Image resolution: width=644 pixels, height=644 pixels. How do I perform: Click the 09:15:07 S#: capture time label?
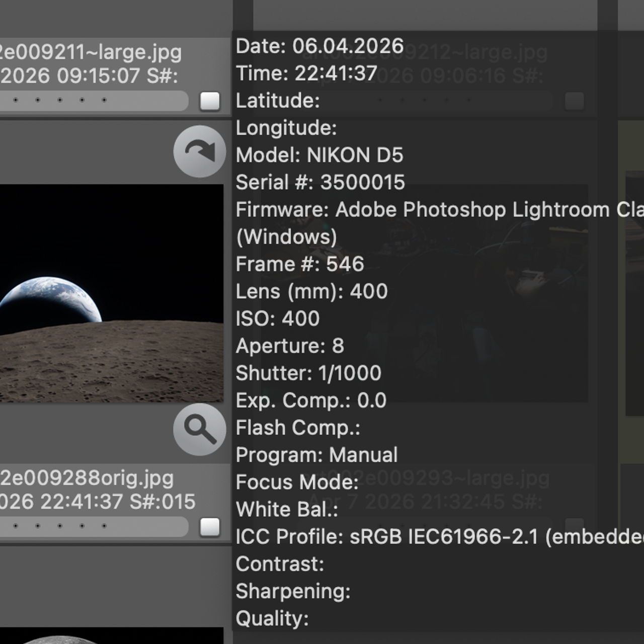(90, 76)
